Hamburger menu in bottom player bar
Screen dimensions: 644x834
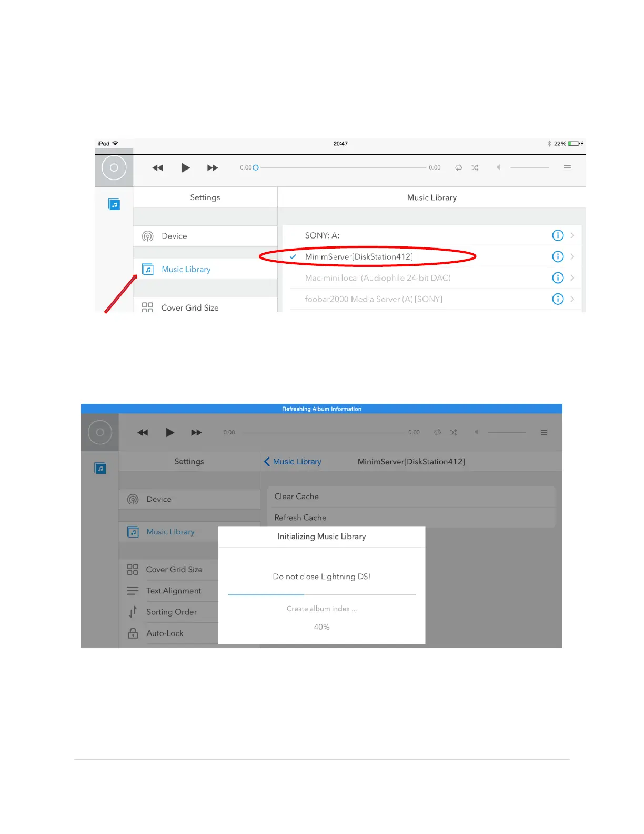coord(544,432)
